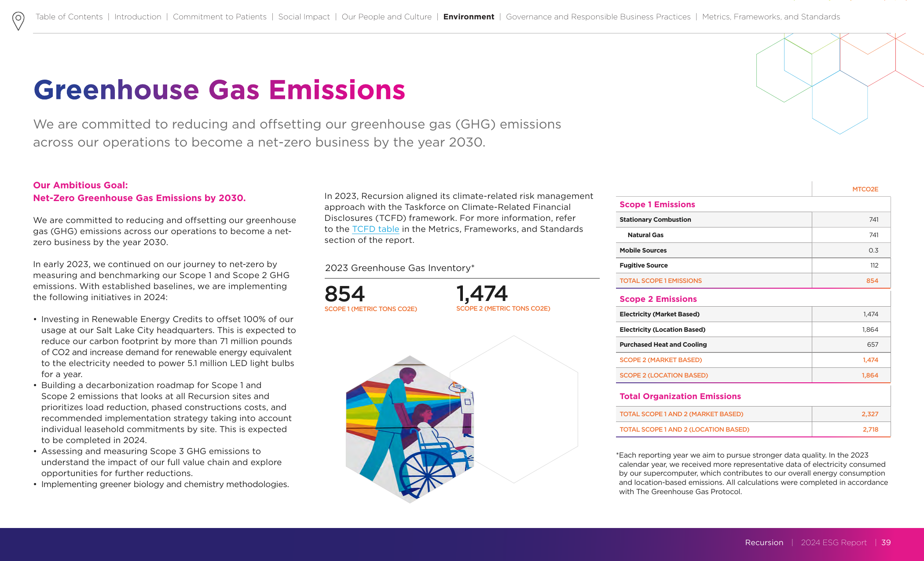The image size is (924, 561).
Task: Click SCOPE 1 (METRIC TONS CO2E) caption
Action: (370, 309)
